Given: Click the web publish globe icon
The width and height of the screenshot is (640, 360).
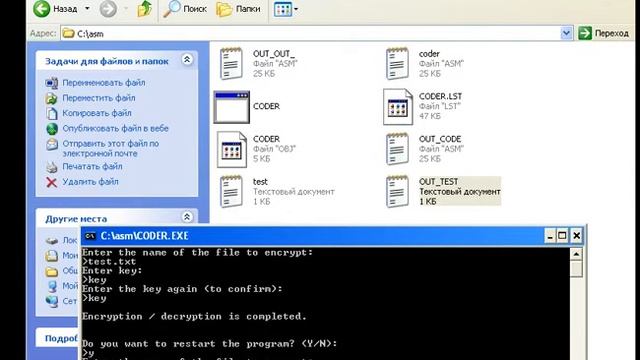Looking at the screenshot, I should [x=52, y=129].
